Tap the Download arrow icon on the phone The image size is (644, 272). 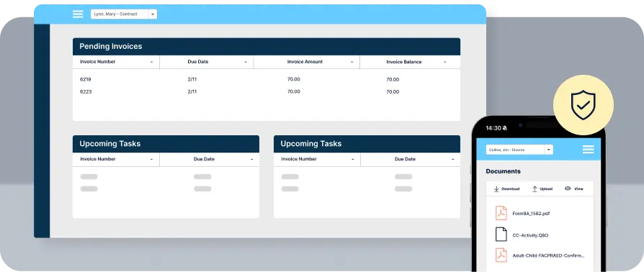(496, 189)
